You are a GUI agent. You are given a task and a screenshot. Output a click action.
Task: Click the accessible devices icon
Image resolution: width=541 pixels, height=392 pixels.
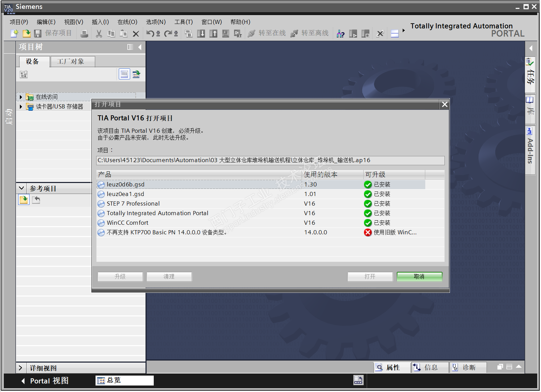340,34
